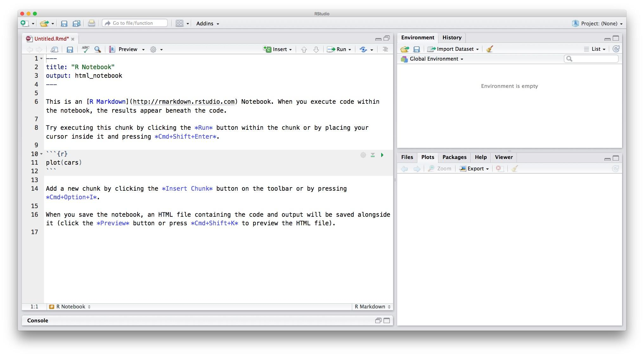Viewport: 644px width, 356px height.
Task: Collapse YAML header fold arrow at line 1
Action: click(x=41, y=59)
